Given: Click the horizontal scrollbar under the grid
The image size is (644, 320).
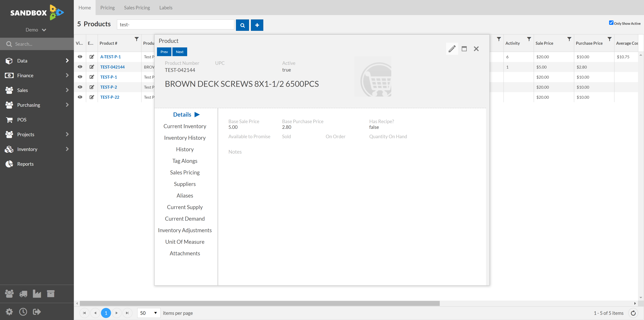Looking at the screenshot, I should pos(259,303).
